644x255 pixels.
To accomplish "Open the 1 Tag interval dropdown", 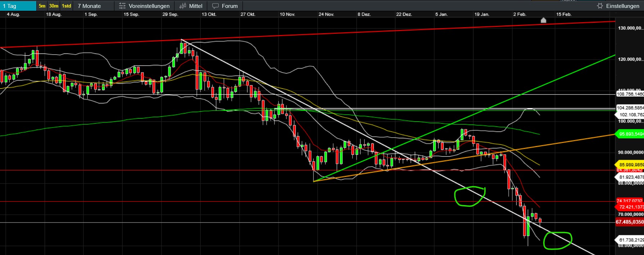I will (18, 6).
